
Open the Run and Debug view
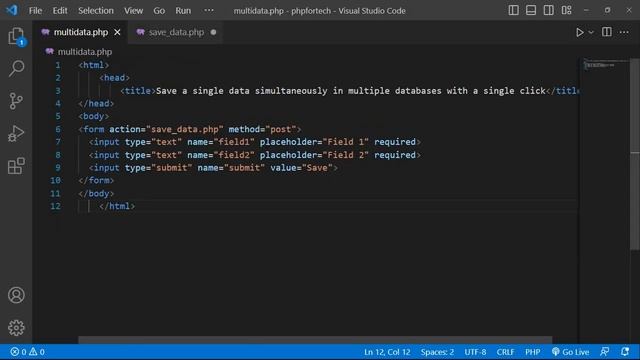[16, 133]
